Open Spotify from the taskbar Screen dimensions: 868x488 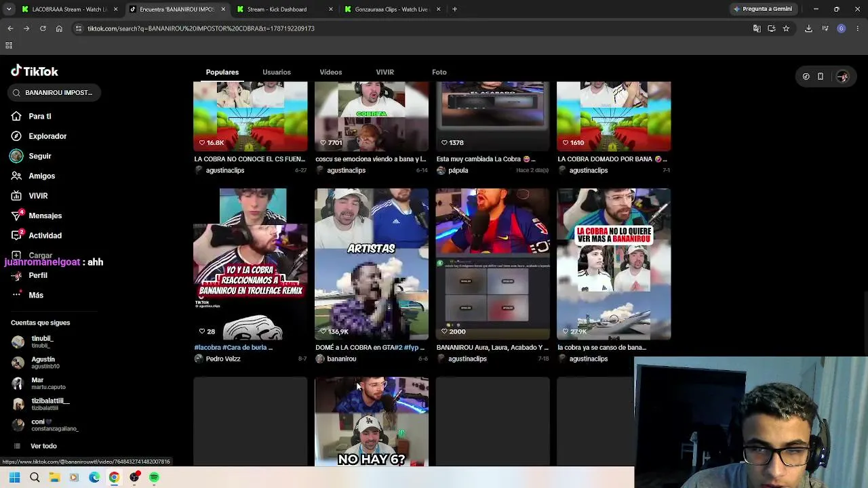154,477
